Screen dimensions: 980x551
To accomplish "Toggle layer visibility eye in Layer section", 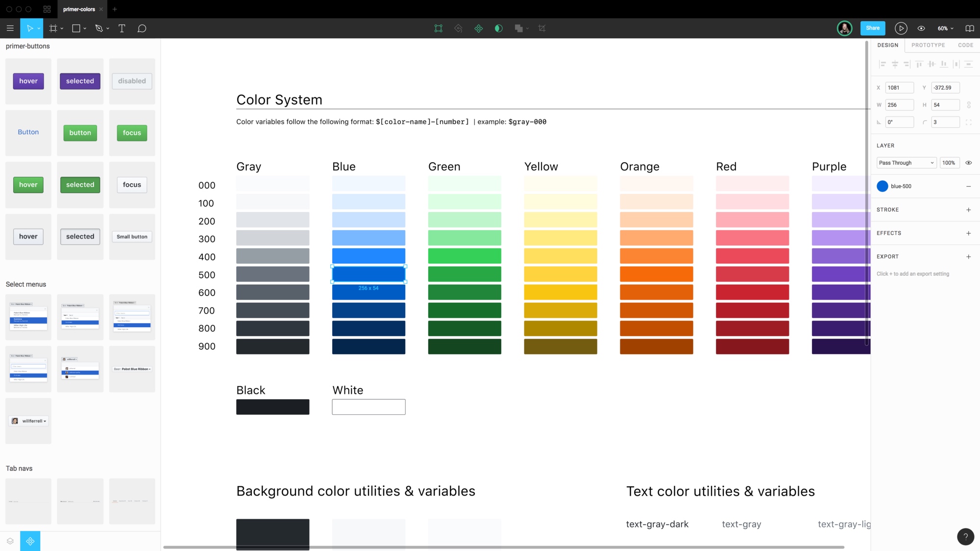I will 968,163.
